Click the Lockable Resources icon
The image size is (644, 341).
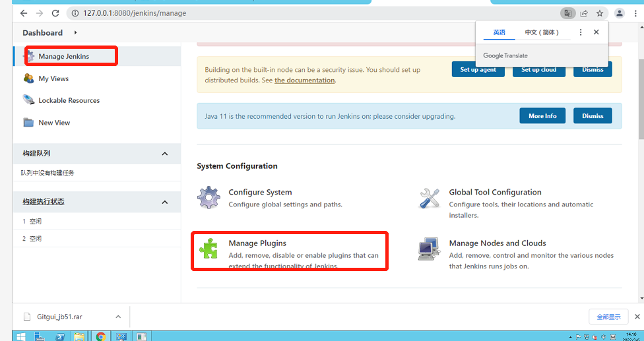pyautogui.click(x=29, y=100)
